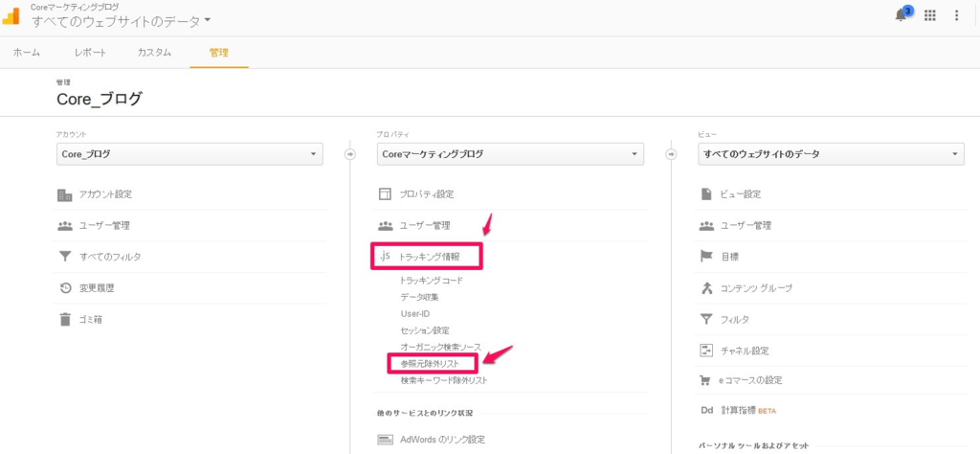This screenshot has height=454, width=980.
Task: Open the ビュー dropdown showing すべてのウェブサイトのデータ
Action: click(832, 154)
